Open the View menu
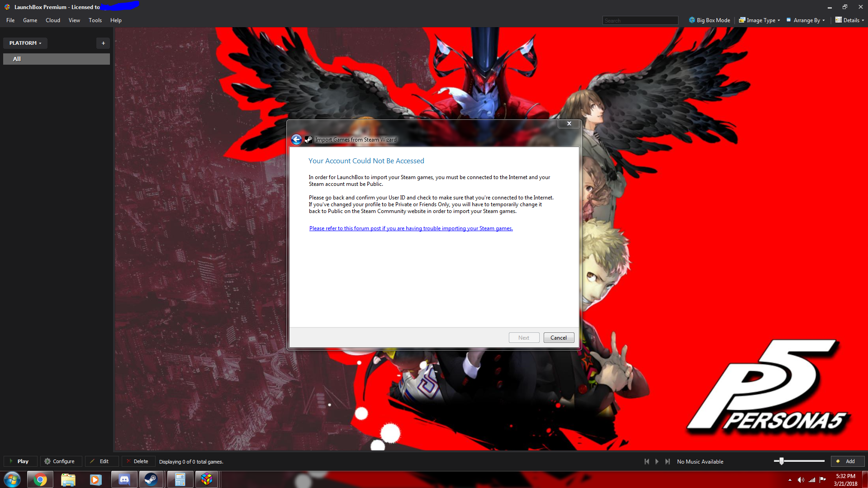The image size is (868, 488). pos(74,20)
